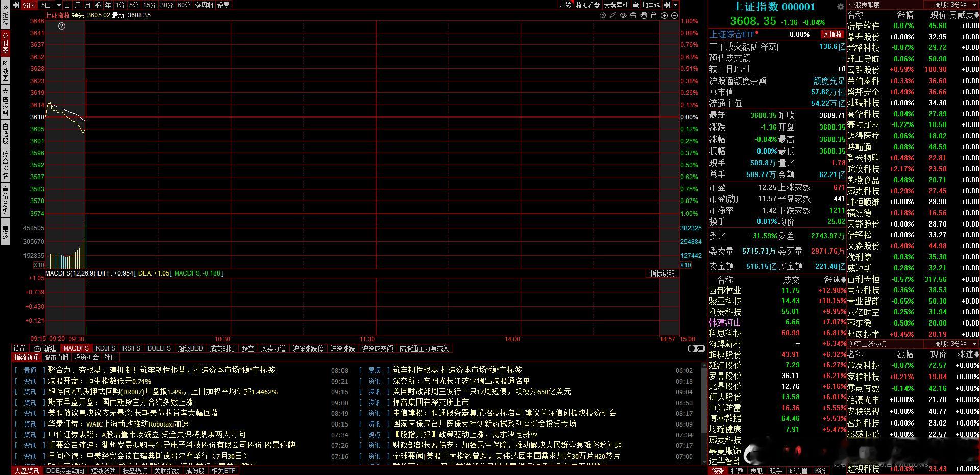Screen dimensions: 980x475
Task: Open the 竞价分析 sidebar tab
Action: pos(5,200)
